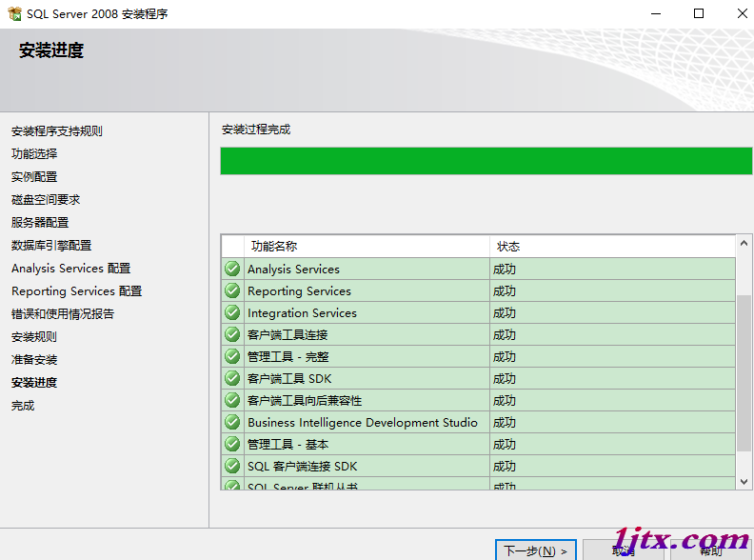
Task: Select 准备安装 in the sidebar
Action: (x=34, y=360)
